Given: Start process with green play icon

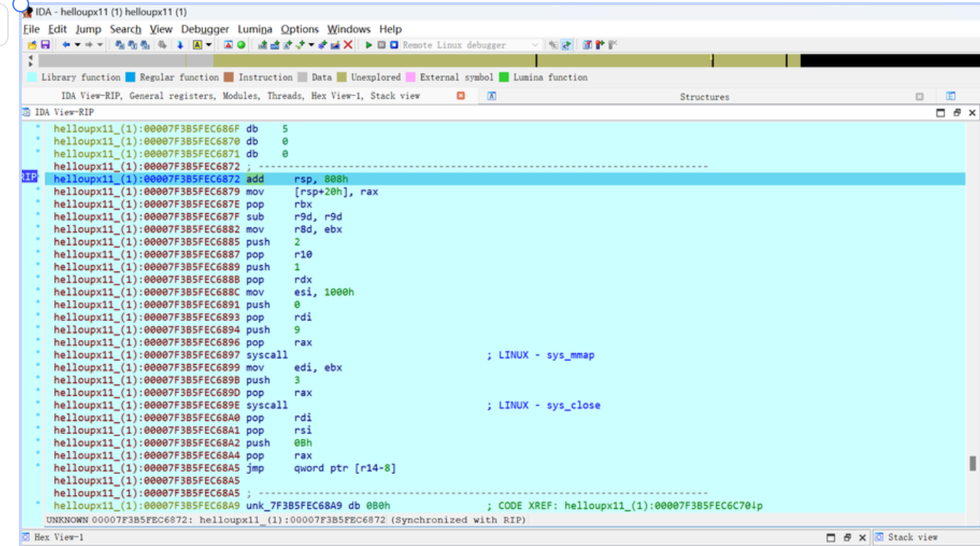Looking at the screenshot, I should [369, 45].
